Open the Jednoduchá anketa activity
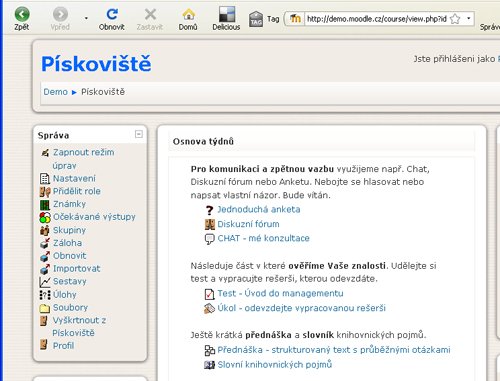The height and width of the screenshot is (381, 500). pyautogui.click(x=259, y=209)
